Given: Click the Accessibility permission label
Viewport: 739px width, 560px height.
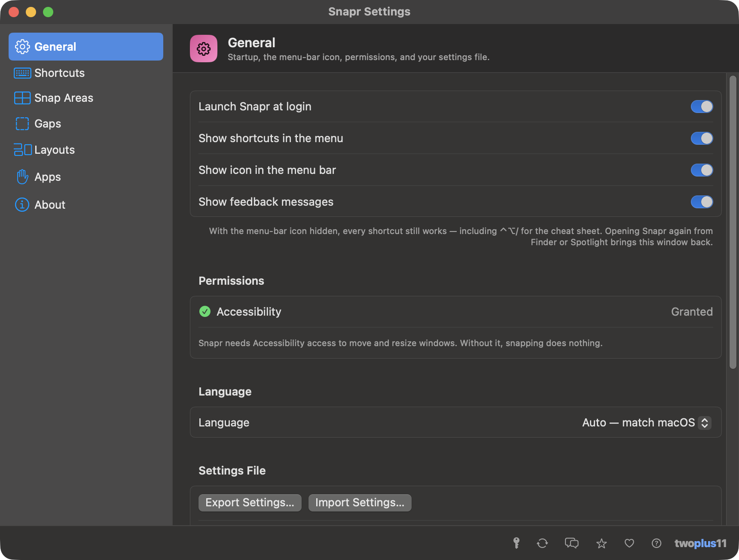Looking at the screenshot, I should (x=249, y=312).
